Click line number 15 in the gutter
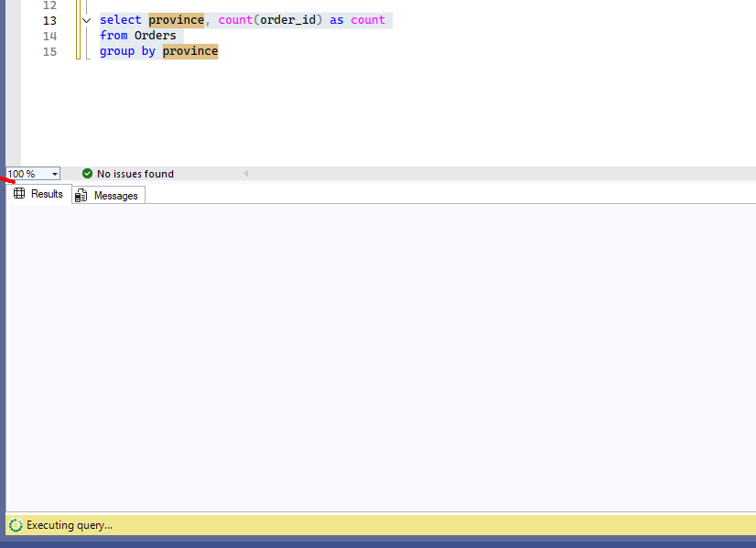 [x=49, y=51]
